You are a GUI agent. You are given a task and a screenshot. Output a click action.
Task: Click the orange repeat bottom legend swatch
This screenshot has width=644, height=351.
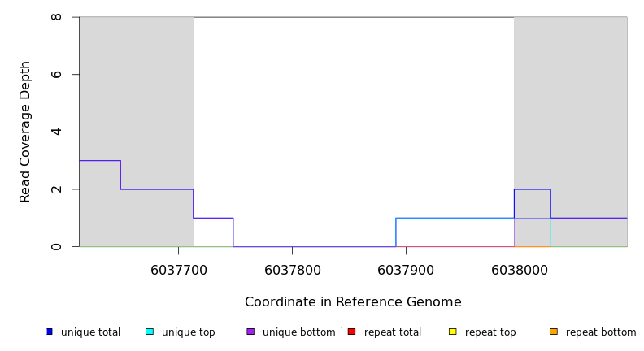554,331
